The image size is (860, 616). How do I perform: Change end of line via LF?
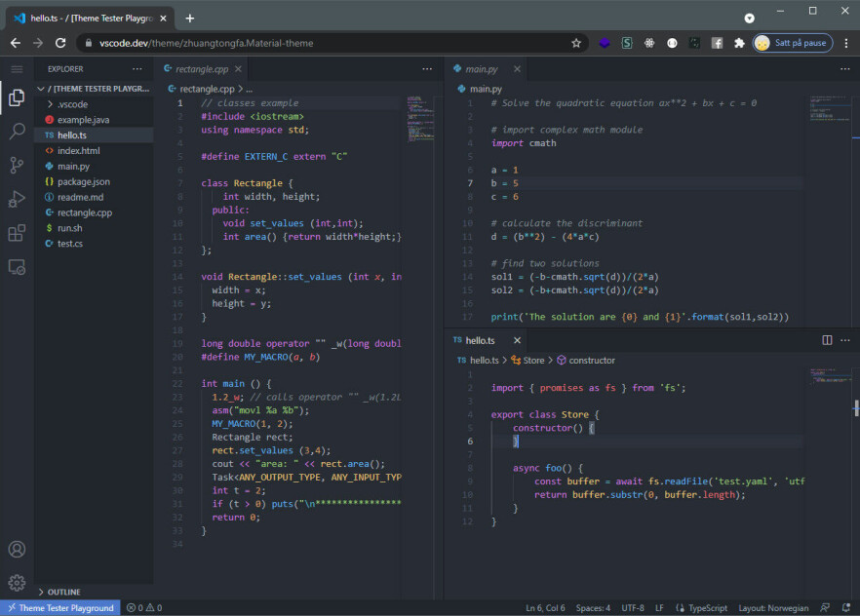[659, 608]
